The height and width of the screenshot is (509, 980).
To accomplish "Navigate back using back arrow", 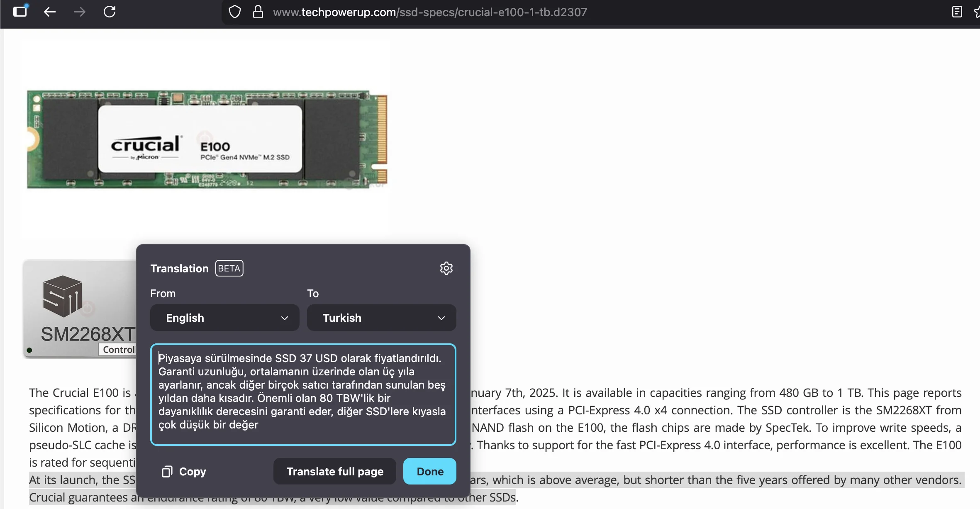I will (x=50, y=12).
